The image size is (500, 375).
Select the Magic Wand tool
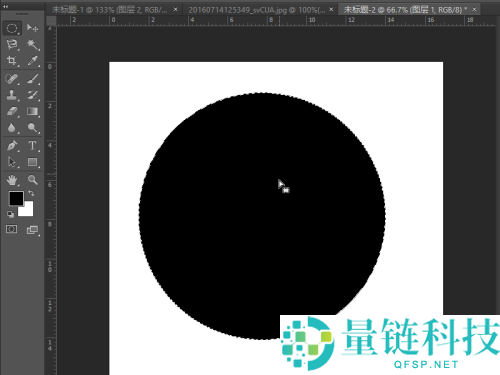(32, 44)
